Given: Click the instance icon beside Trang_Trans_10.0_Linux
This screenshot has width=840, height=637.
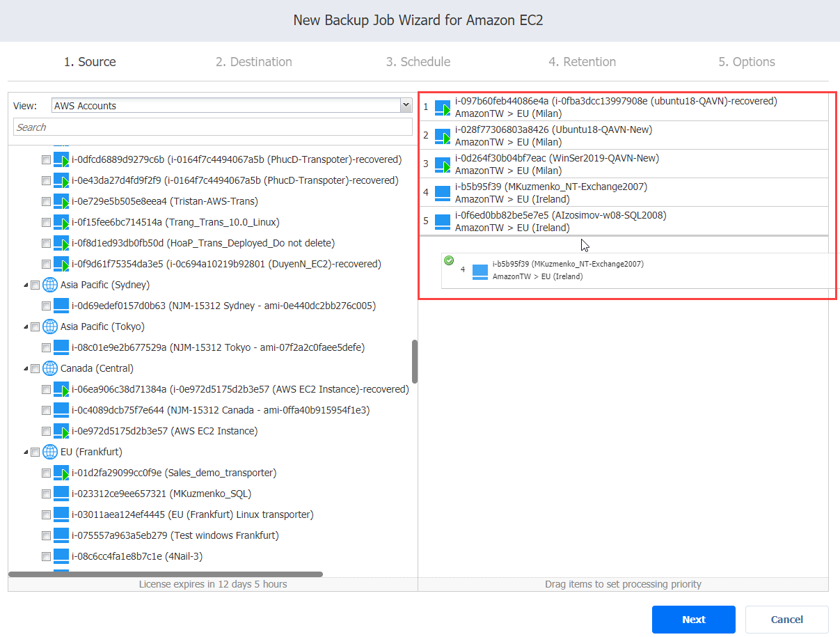Looking at the screenshot, I should click(62, 223).
